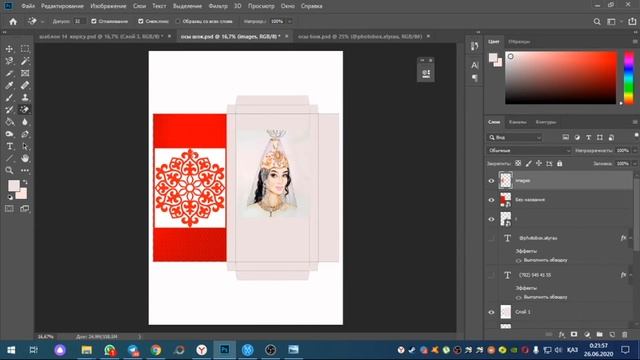Click the toolbox foreground color swatch

(x=13, y=186)
